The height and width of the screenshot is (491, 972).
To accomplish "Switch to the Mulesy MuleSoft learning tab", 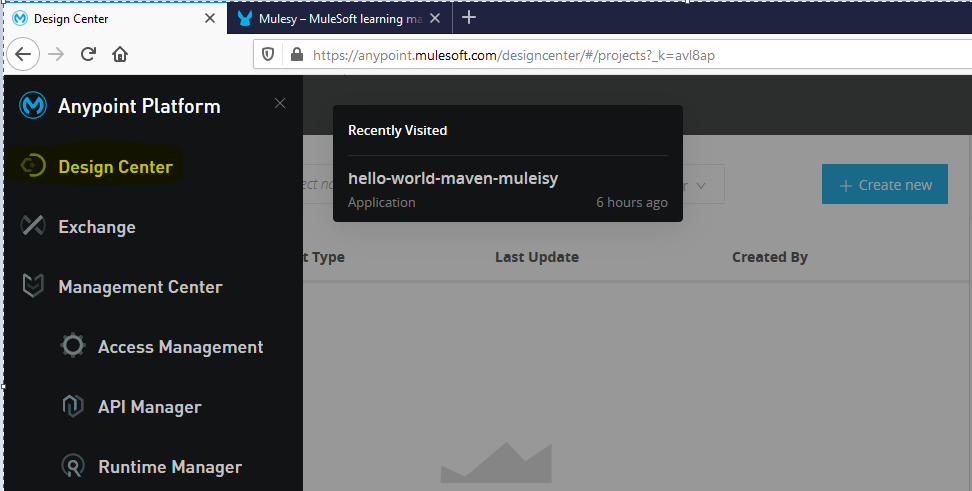I will [340, 19].
